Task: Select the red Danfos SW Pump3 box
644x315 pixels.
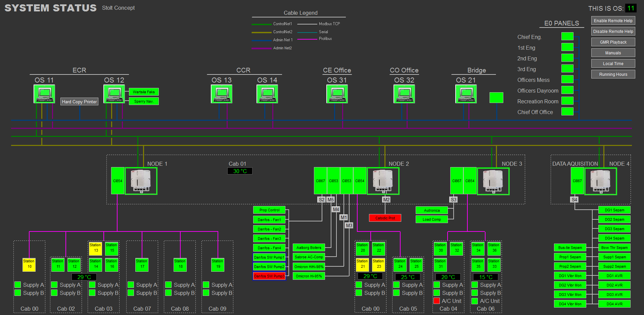Action: [x=269, y=276]
